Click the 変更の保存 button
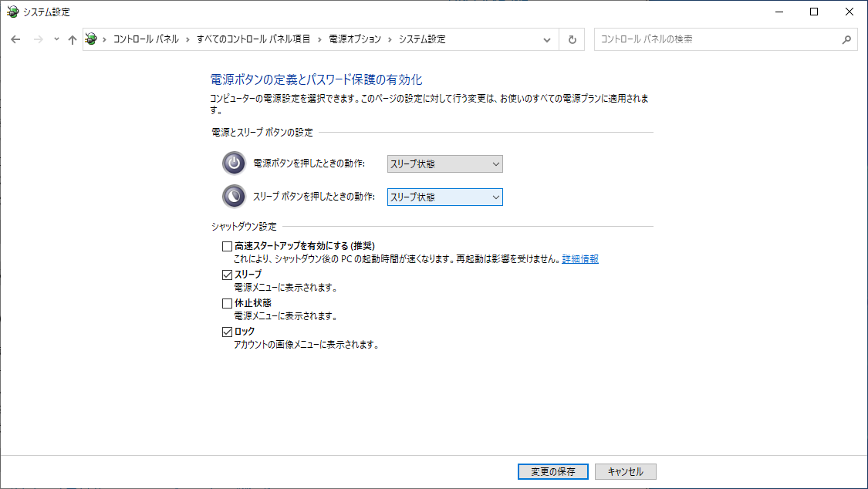The width and height of the screenshot is (868, 489). (553, 471)
